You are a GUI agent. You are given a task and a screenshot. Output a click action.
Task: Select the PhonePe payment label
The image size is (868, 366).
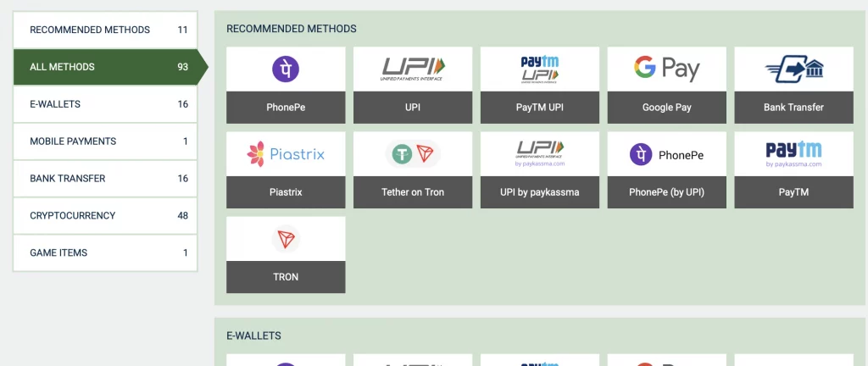coord(286,108)
